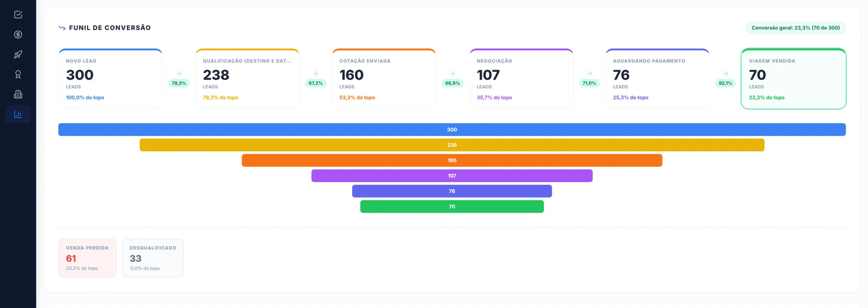Click the arrow between Novo Lead and Qualificação
Viewport: 868px width, 308px height.
(179, 73)
